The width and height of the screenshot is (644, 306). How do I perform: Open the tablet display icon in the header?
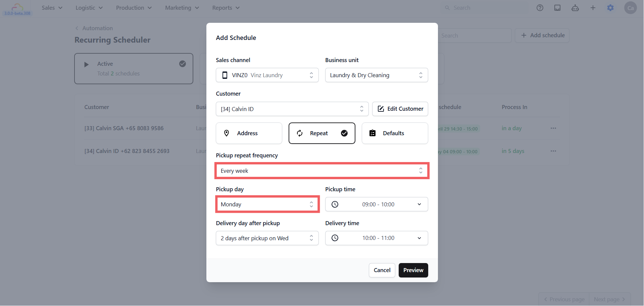557,8
